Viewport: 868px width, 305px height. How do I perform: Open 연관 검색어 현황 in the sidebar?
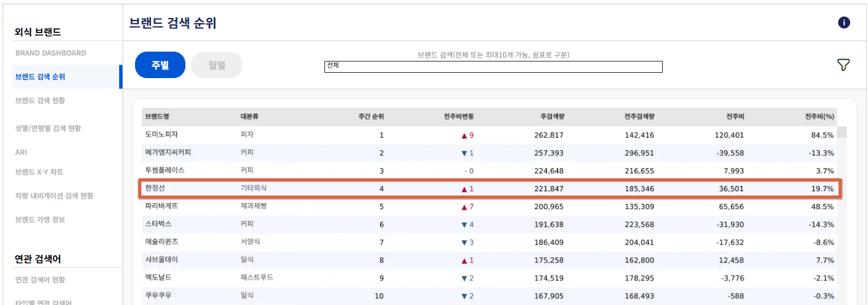click(40, 280)
